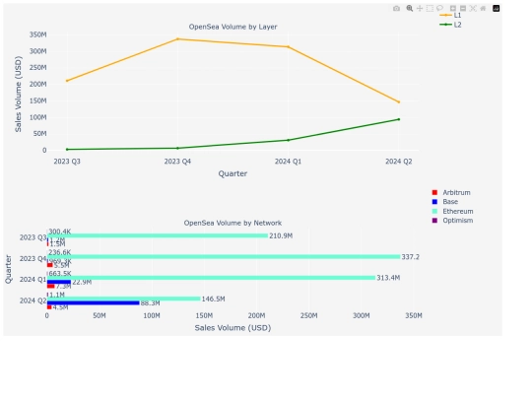Screen dimensions: 532x399
Task: Click the horizontal 'Sales Volume (USD)' x-axis title
Action: (233, 328)
